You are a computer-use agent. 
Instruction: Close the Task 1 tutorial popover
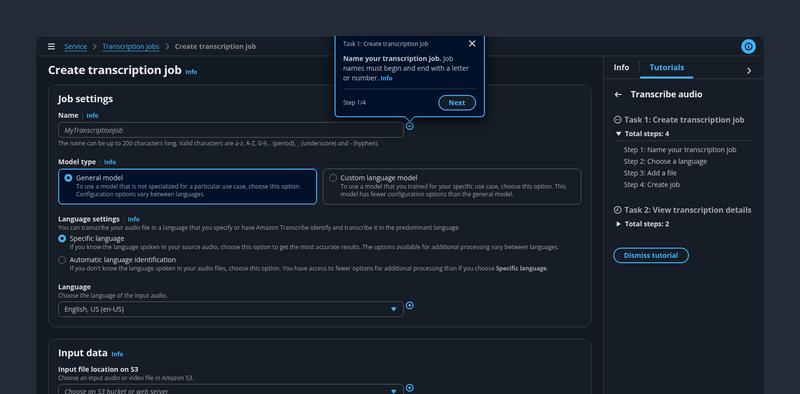click(x=472, y=44)
